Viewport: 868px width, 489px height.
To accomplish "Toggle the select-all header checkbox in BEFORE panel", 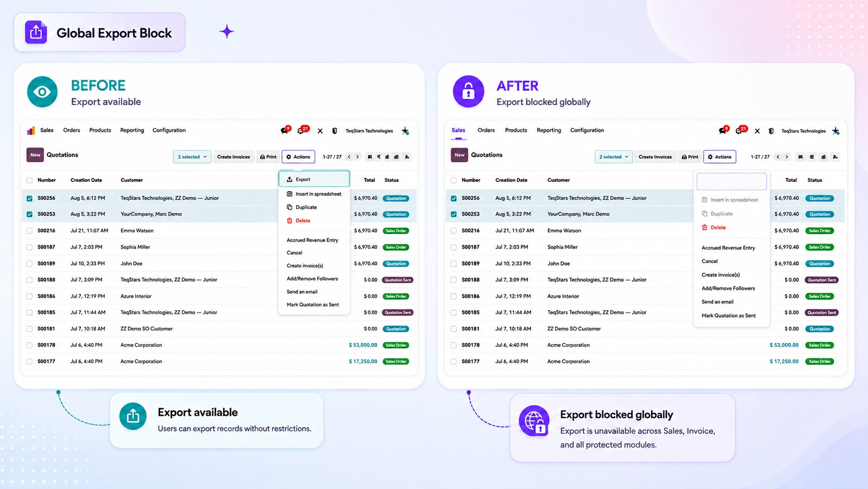I will pos(30,180).
